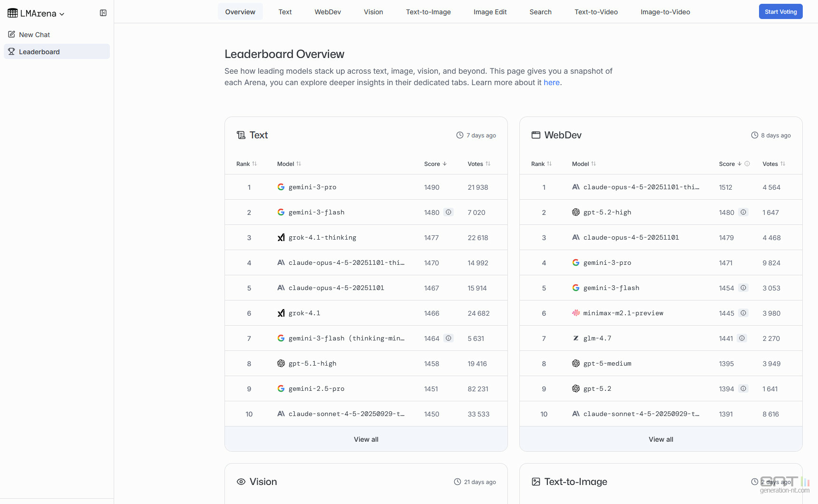Toggle WebDev table Score sort arrow
Image resolution: width=818 pixels, height=504 pixels.
740,164
